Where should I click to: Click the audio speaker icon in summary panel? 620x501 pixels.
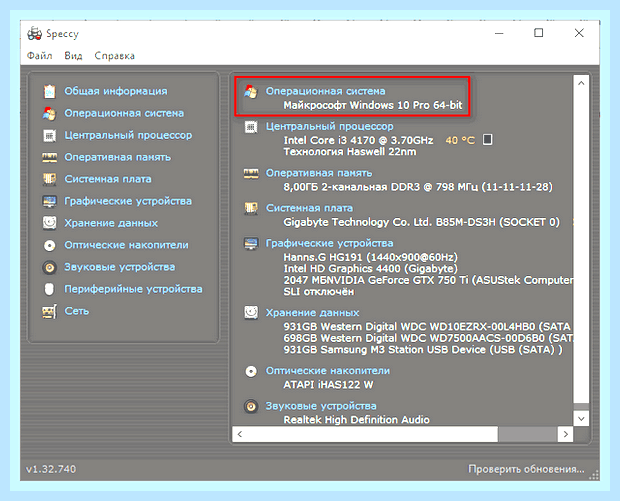point(251,406)
